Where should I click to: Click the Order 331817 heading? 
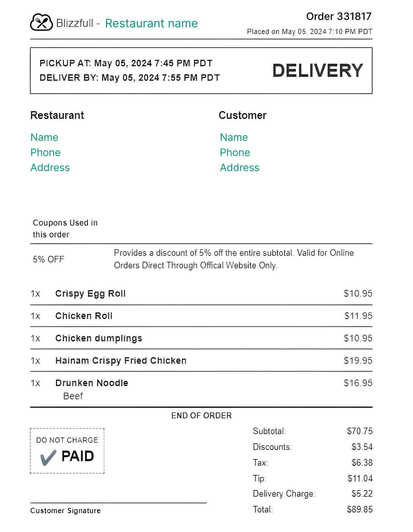(339, 16)
